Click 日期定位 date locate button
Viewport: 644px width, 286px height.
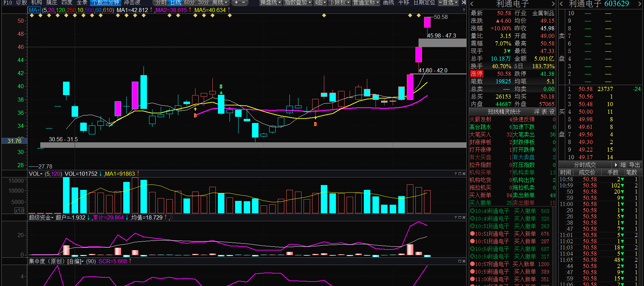[x=424, y=2]
